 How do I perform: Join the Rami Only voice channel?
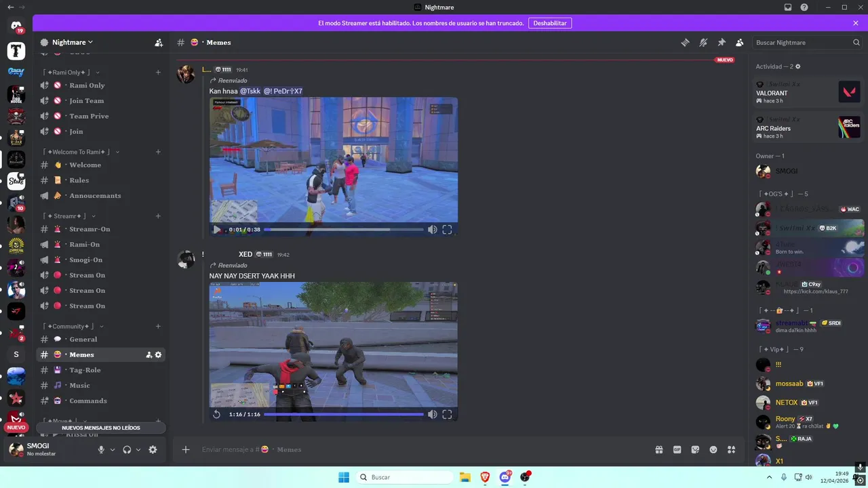point(100,85)
